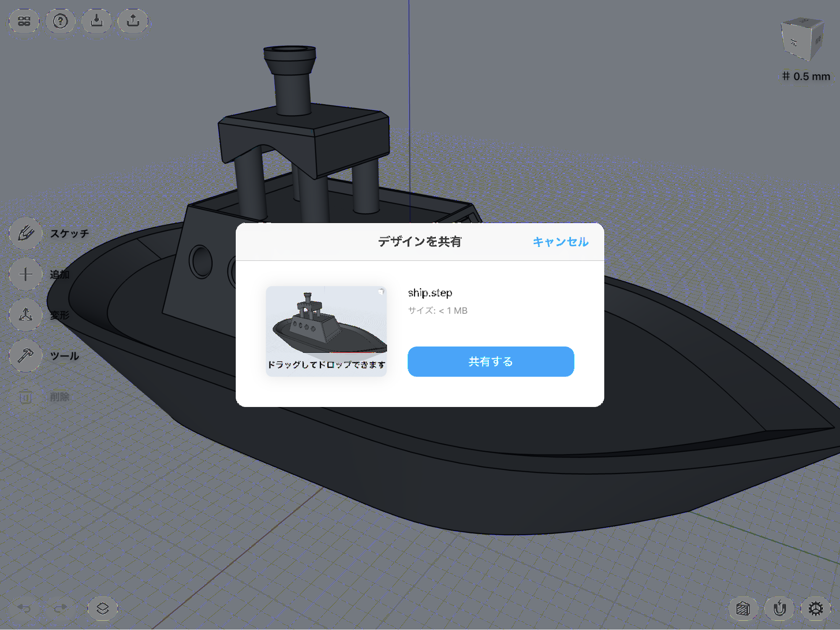Click the 削除 label
The image size is (840, 630).
[x=60, y=396]
